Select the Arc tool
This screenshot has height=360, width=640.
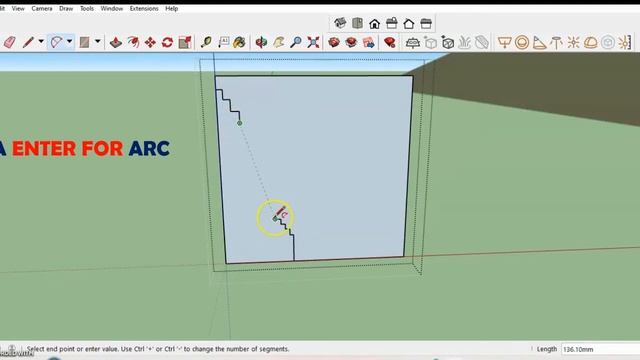(56, 42)
